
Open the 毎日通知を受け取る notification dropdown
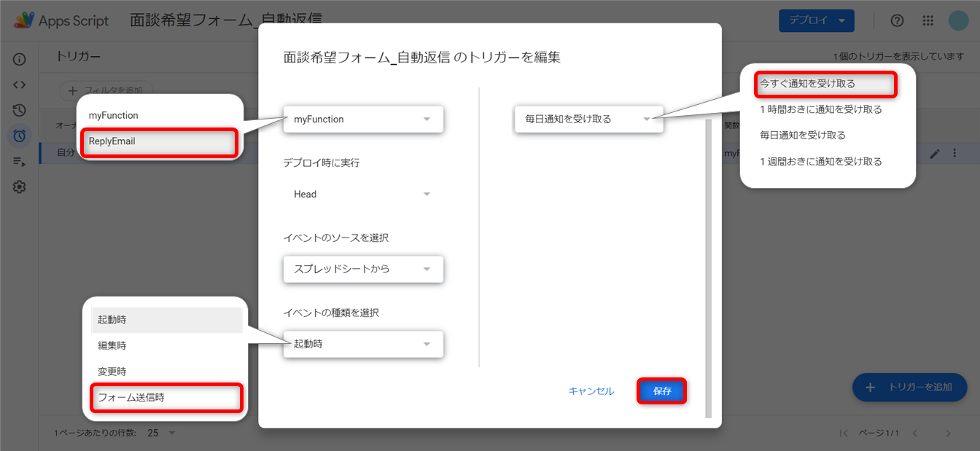click(x=588, y=119)
